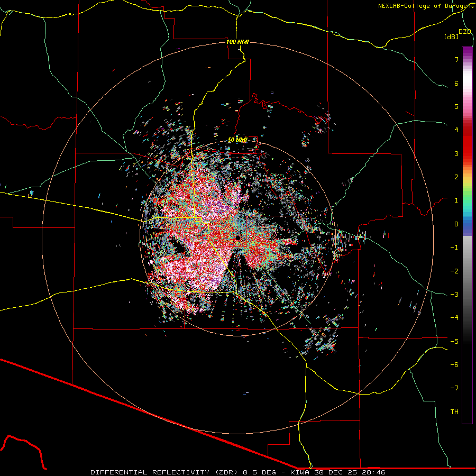Image resolution: width=476 pixels, height=476 pixels.
Task: Select the -1 dB scale value
Action: pyautogui.click(x=454, y=248)
